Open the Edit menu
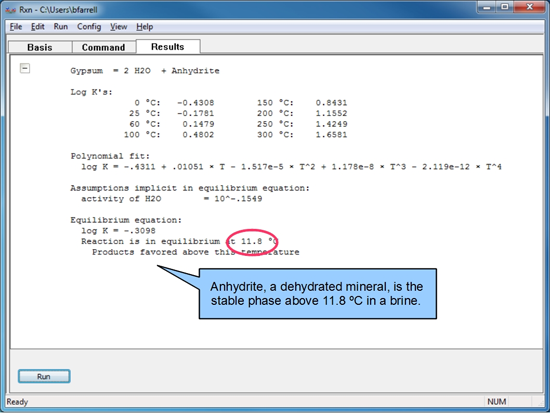 coord(38,27)
